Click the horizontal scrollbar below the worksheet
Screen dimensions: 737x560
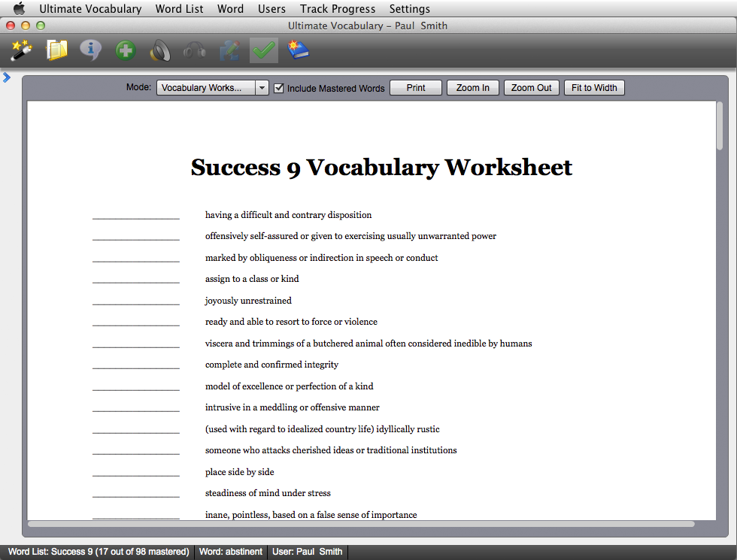click(361, 524)
